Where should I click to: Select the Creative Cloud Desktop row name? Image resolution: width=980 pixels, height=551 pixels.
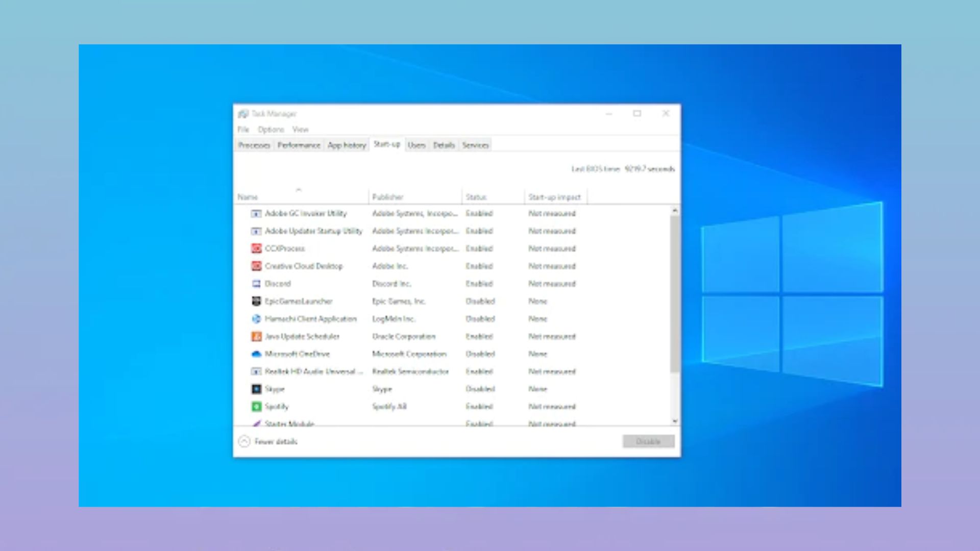point(304,266)
